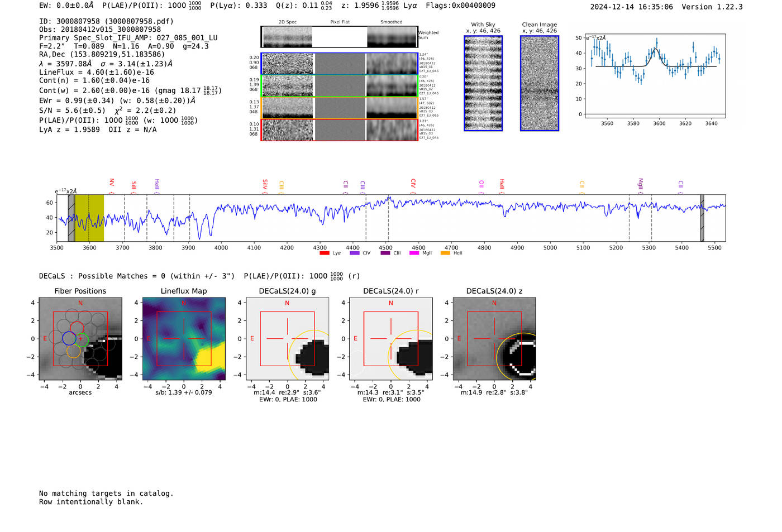Open the Gaussian line-fit plot

655,75
